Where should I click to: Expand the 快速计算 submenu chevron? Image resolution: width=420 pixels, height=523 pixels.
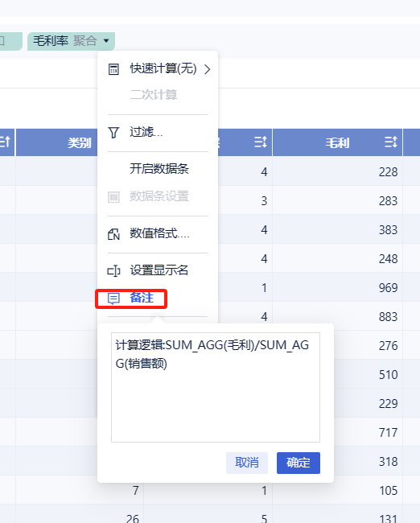208,69
